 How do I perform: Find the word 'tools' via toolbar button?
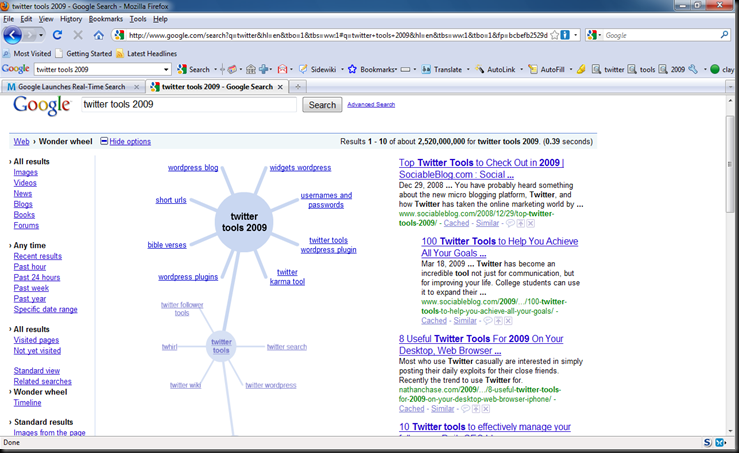pos(641,69)
